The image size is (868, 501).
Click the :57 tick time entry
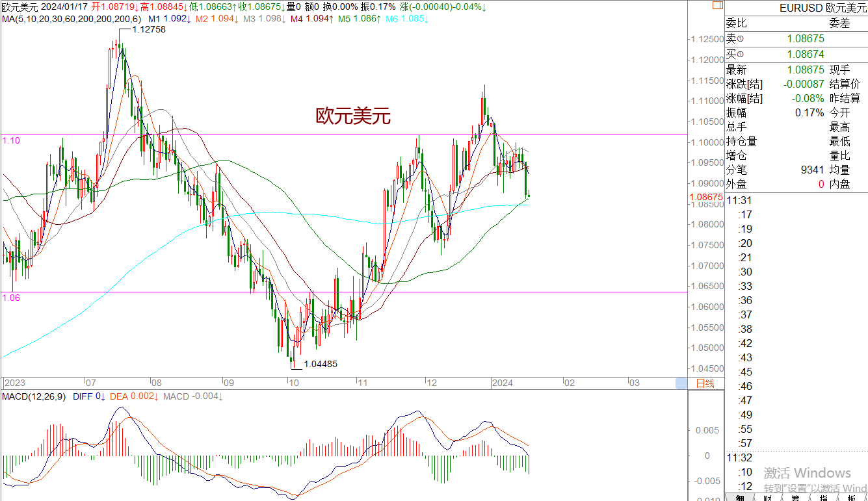[746, 443]
